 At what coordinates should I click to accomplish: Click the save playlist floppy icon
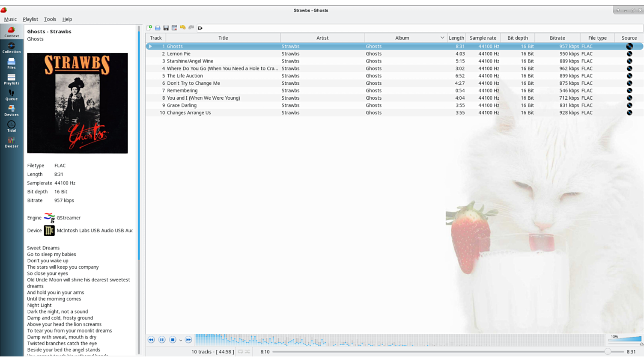(x=166, y=28)
